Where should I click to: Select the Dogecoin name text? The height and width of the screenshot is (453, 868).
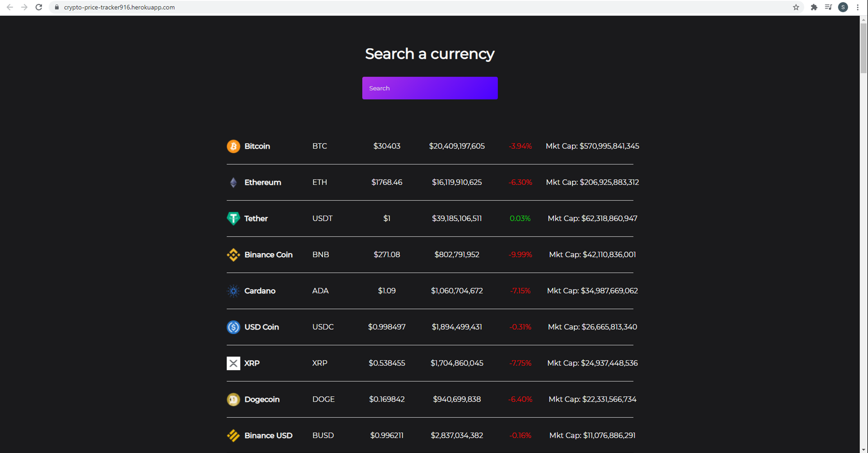[x=262, y=399]
